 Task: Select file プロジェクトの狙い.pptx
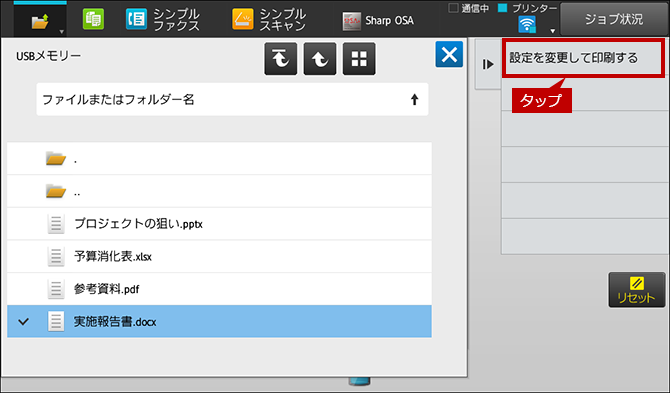pos(219,224)
